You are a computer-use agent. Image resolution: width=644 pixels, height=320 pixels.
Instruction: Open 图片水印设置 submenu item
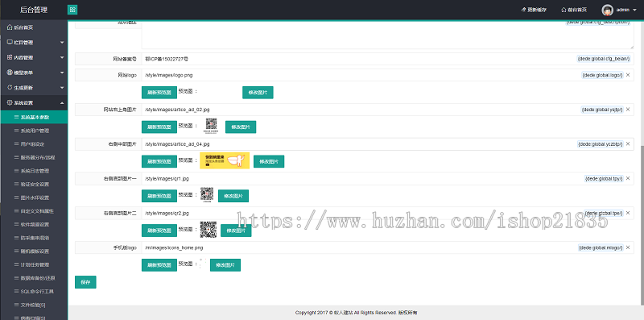point(34,197)
